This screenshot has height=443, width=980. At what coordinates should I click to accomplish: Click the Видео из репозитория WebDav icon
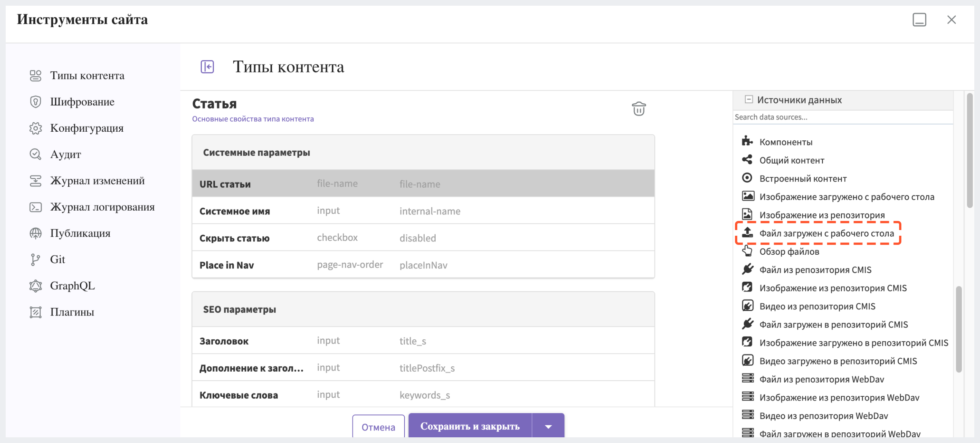tap(748, 415)
